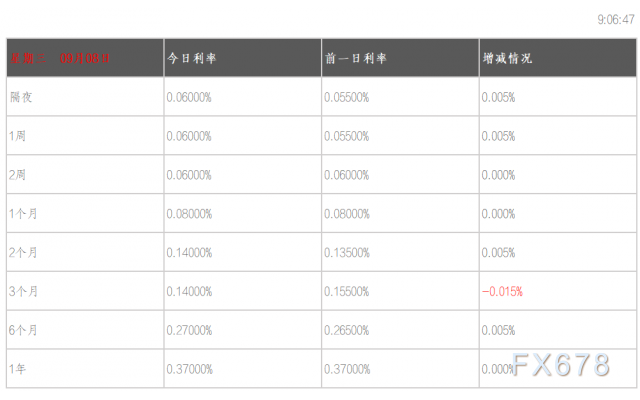Screen dimensions: 640x400
Task: Select the red date header cell
Action: [x=62, y=58]
